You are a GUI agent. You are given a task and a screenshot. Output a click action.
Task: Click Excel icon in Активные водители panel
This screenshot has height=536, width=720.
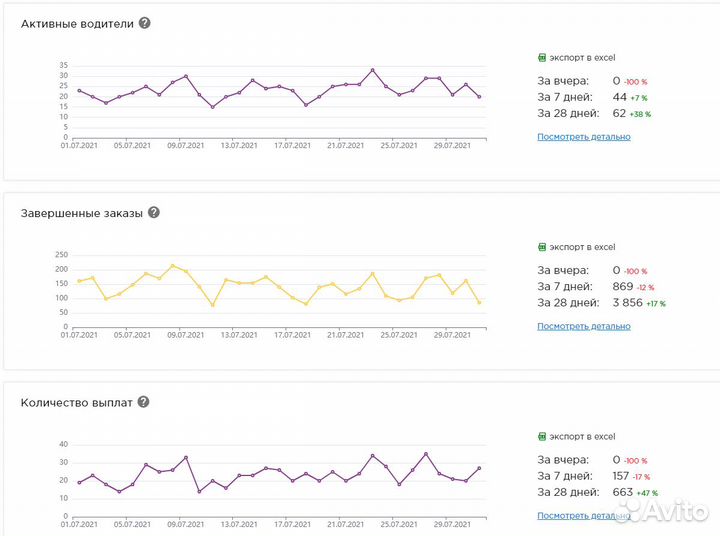[x=542, y=58]
